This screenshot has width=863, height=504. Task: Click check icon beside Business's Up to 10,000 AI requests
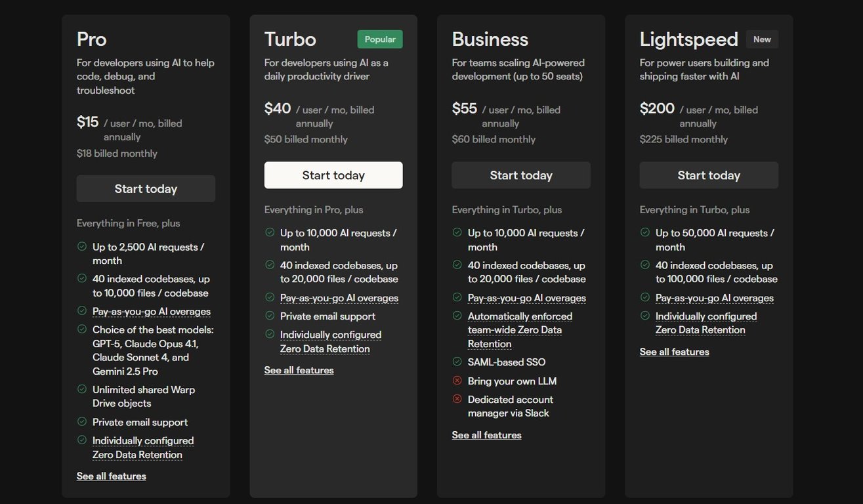click(457, 233)
